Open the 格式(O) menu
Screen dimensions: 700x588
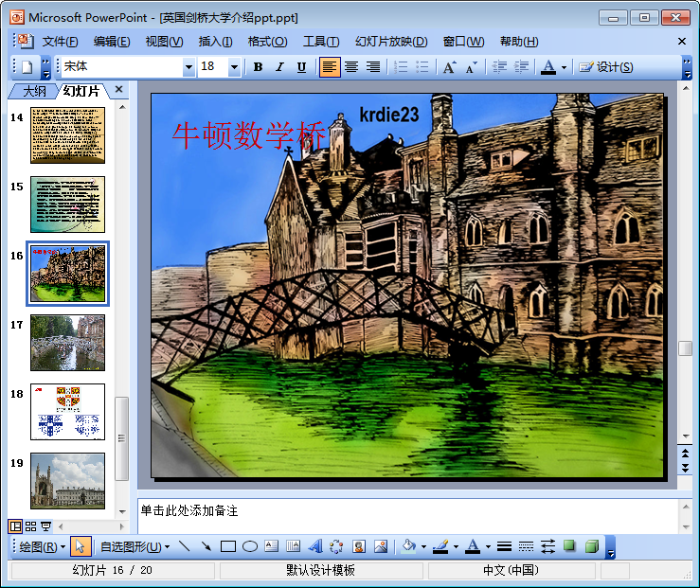pos(267,42)
